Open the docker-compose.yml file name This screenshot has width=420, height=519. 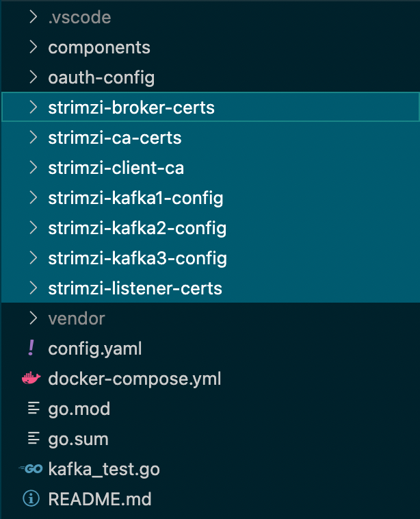click(x=134, y=379)
